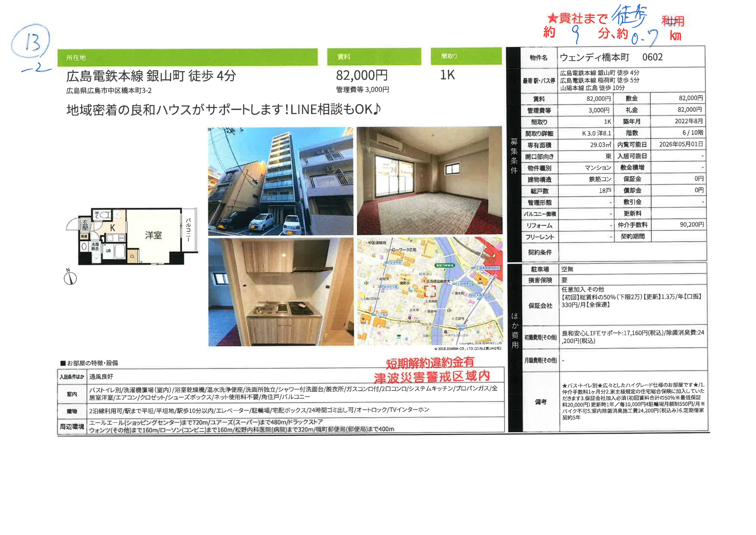
Task: Click the empty room interior photo
Action: (428, 180)
